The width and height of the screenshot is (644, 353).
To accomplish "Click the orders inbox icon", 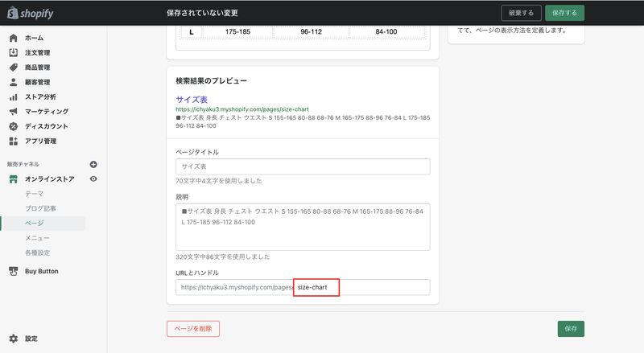I will 13,52.
